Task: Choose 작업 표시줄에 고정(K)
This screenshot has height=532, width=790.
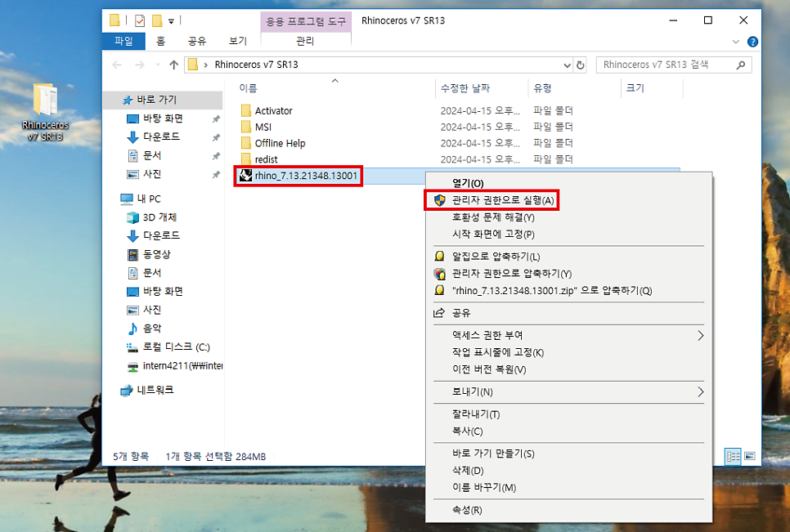Action: click(x=569, y=352)
